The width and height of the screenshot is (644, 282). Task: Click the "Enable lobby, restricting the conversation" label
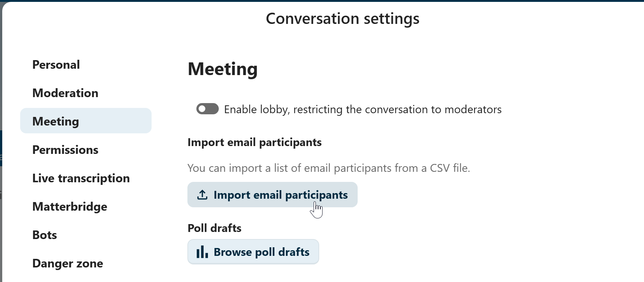362,109
